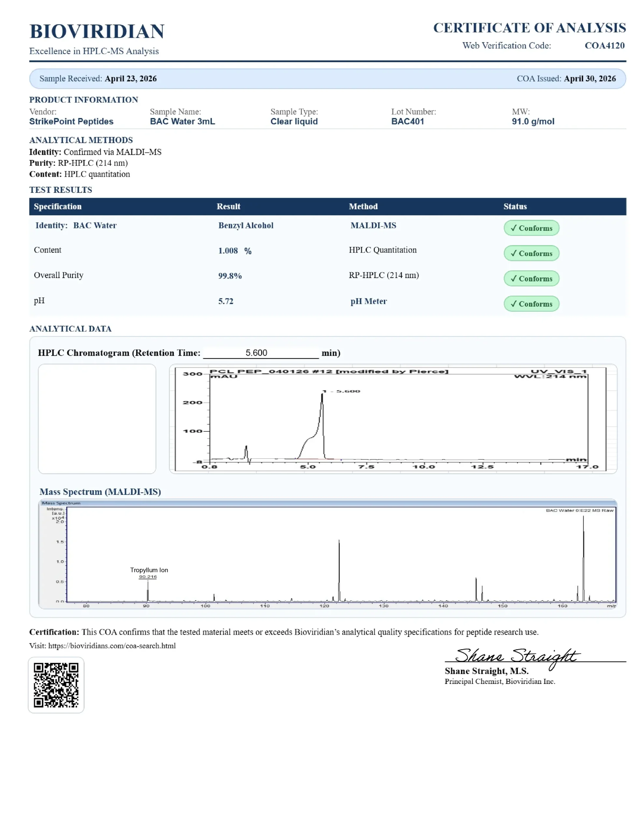Click the Conforms badge for Overall Purity
Screen dimensions: 644x834
point(531,279)
